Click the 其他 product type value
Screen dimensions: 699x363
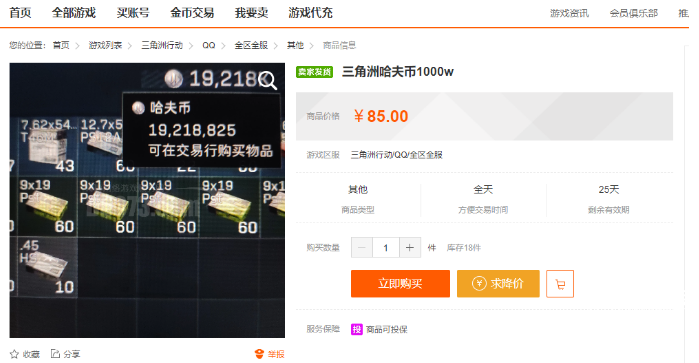click(358, 190)
